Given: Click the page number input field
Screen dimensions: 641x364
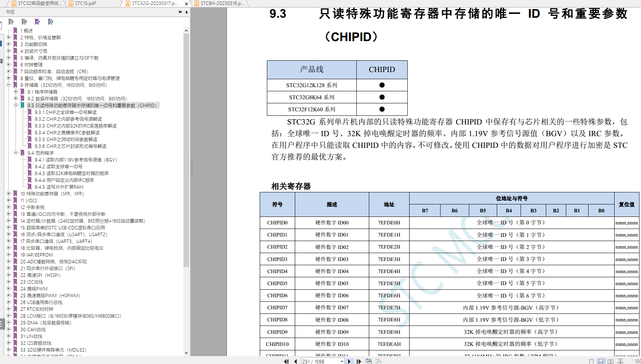Looking at the screenshot, I should click(320, 361).
